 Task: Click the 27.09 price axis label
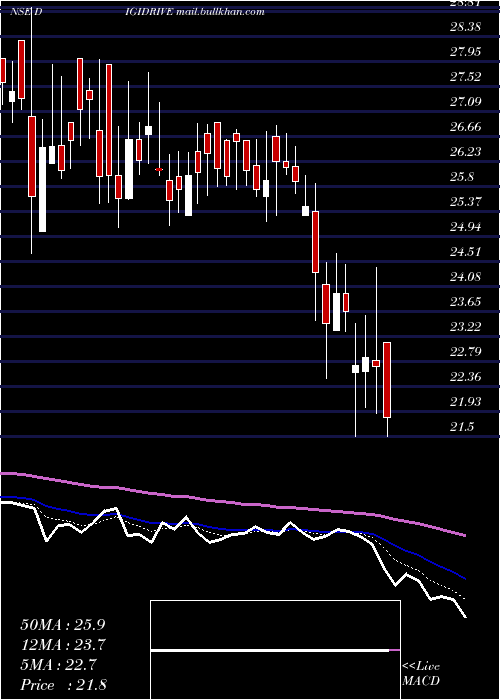pos(465,102)
